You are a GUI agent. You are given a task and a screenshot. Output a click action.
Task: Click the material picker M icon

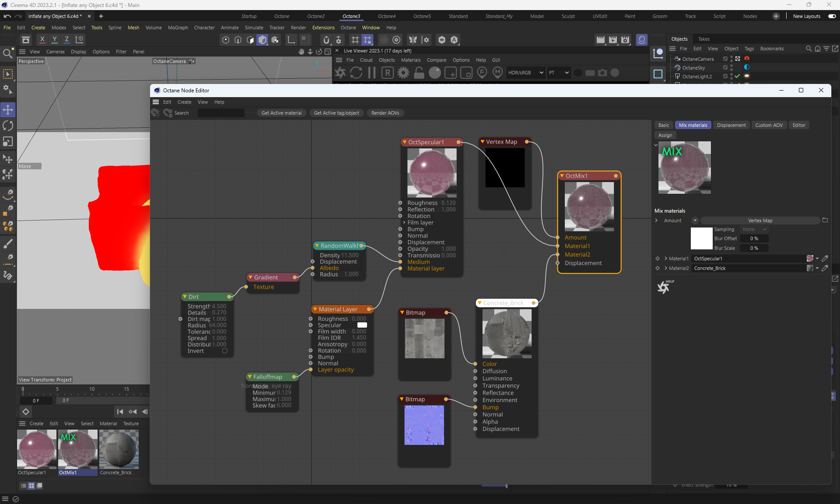coord(497,73)
